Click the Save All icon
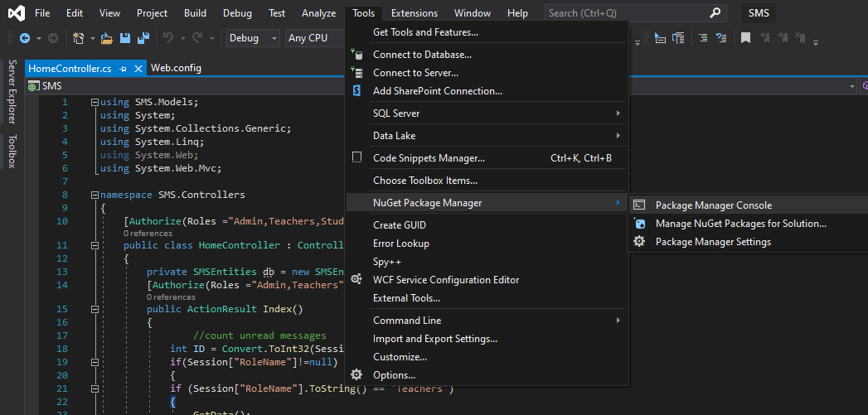The image size is (868, 415). click(x=143, y=38)
